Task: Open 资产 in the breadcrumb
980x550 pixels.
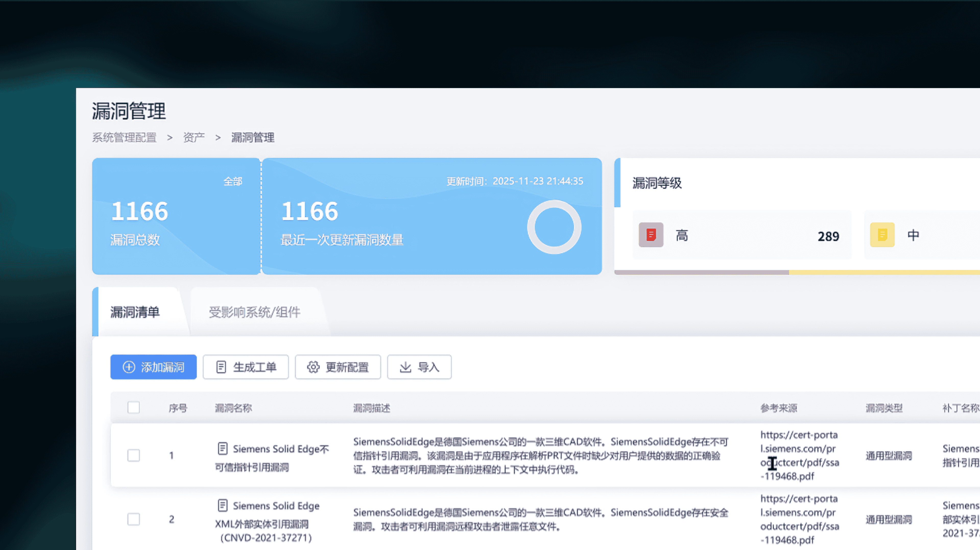Action: (194, 137)
